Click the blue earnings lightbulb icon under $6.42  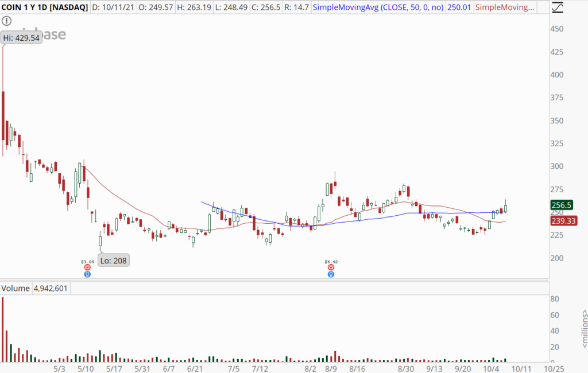pos(331,274)
